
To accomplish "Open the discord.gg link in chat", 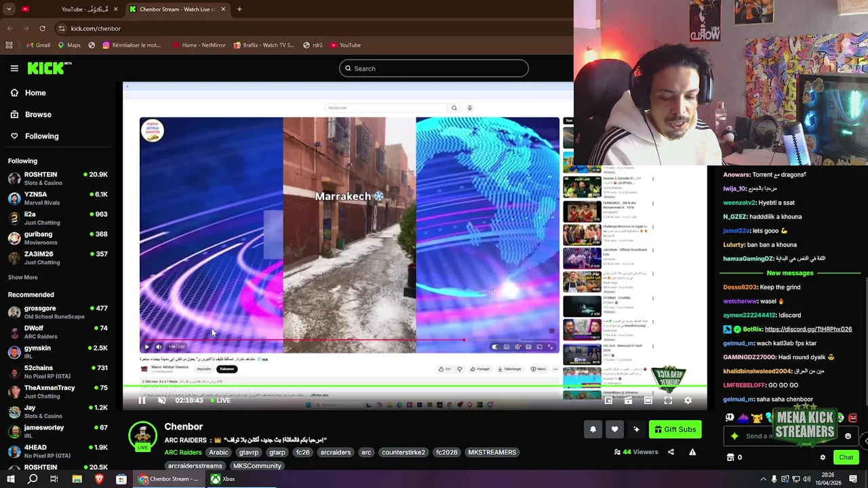I will tap(808, 329).
